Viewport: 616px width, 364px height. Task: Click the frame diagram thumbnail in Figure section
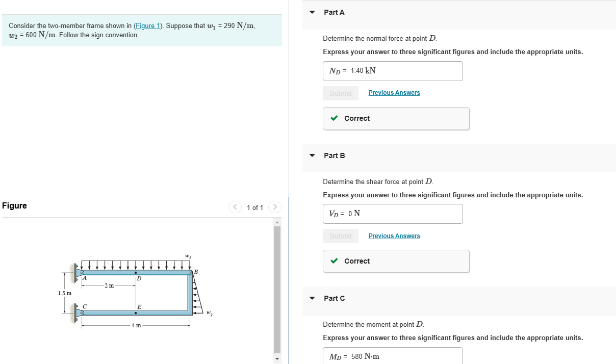(135, 291)
